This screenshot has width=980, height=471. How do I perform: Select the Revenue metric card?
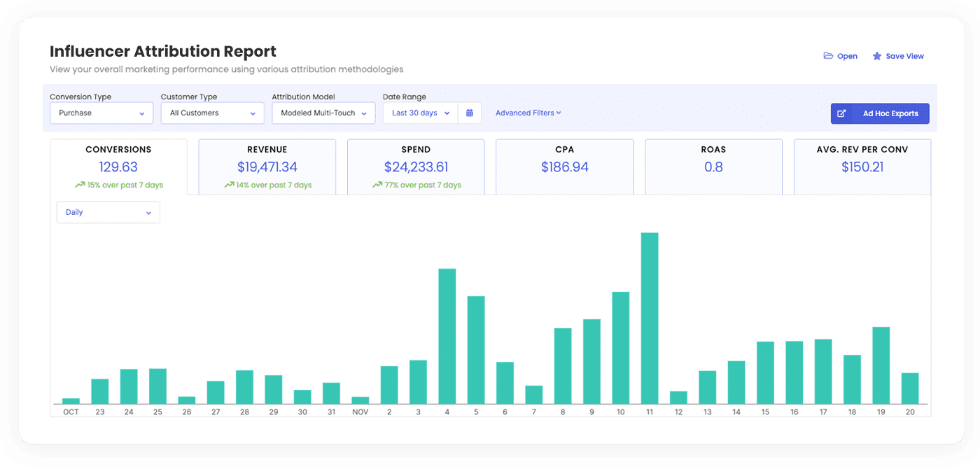[267, 166]
